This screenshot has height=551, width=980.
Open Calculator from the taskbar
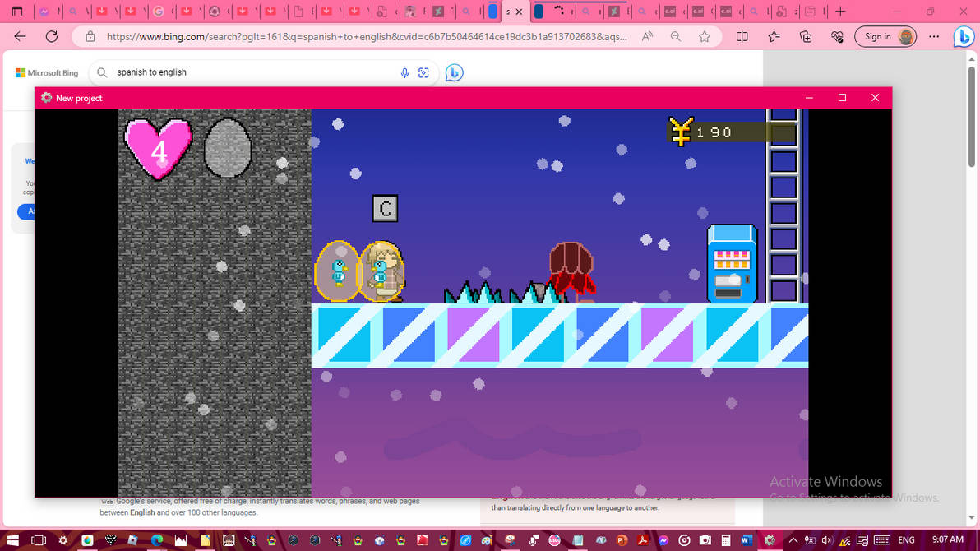click(726, 539)
